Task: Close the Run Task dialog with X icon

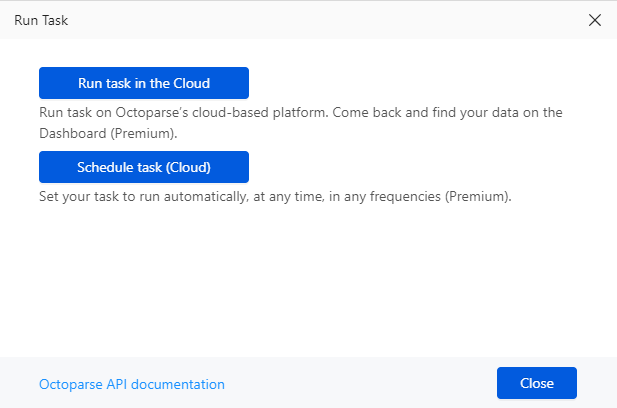Action: click(x=595, y=20)
